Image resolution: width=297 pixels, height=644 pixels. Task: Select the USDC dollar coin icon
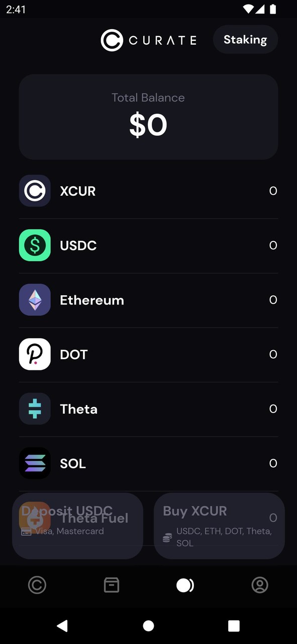coord(35,245)
